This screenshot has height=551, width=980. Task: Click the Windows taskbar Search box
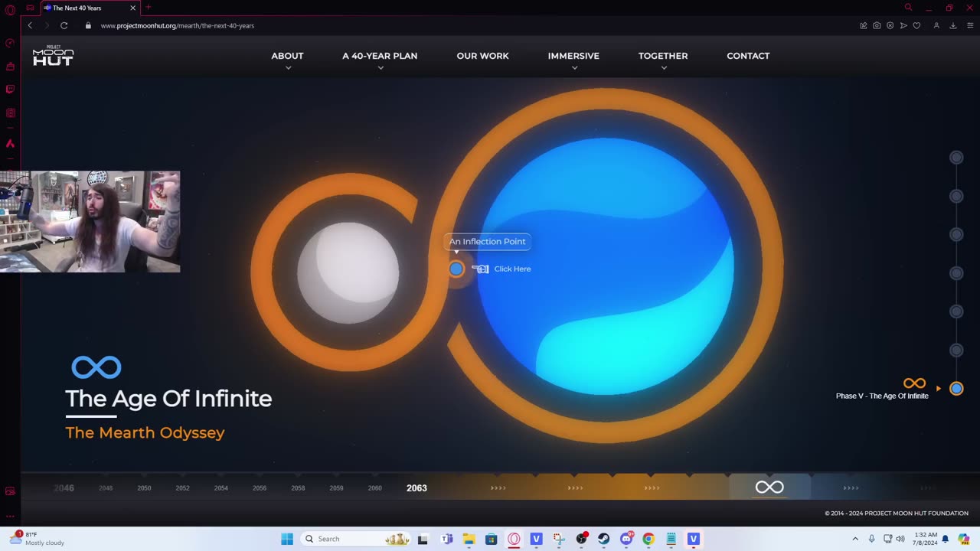point(356,539)
